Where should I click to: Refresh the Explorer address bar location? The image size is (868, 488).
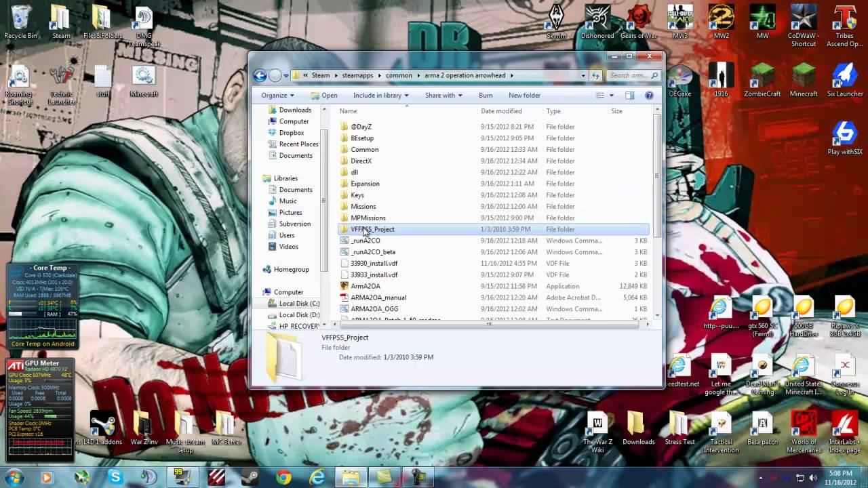coord(595,75)
